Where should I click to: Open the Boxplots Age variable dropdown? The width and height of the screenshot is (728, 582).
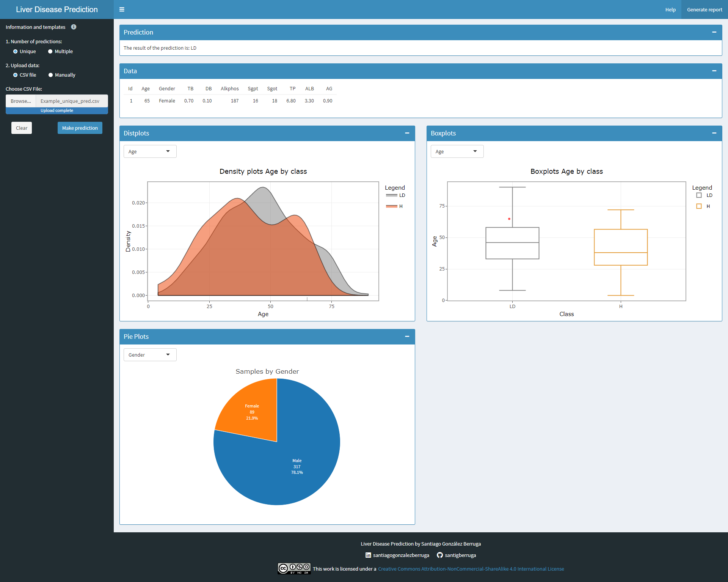457,151
